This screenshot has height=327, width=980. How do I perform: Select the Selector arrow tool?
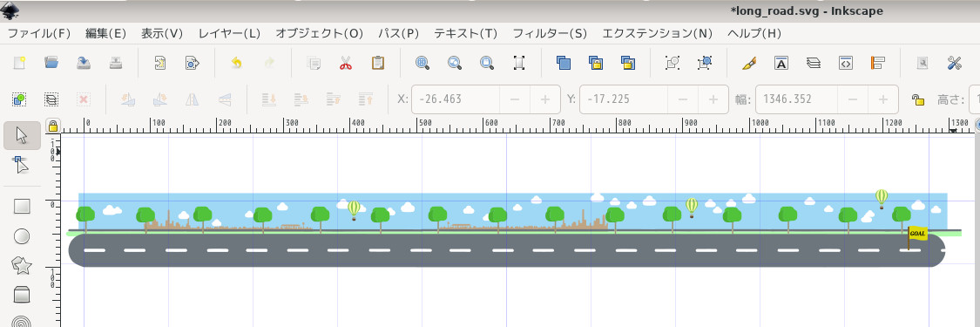(22, 135)
